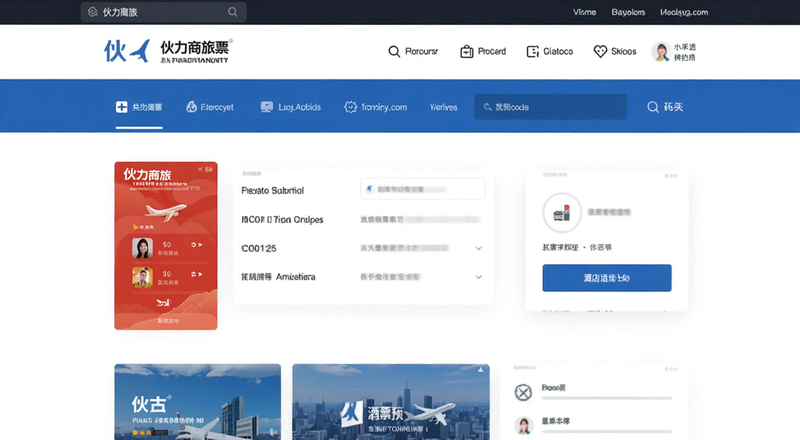800x440 pixels.
Task: Switch to the Luy.Acbids tab
Action: tap(290, 107)
